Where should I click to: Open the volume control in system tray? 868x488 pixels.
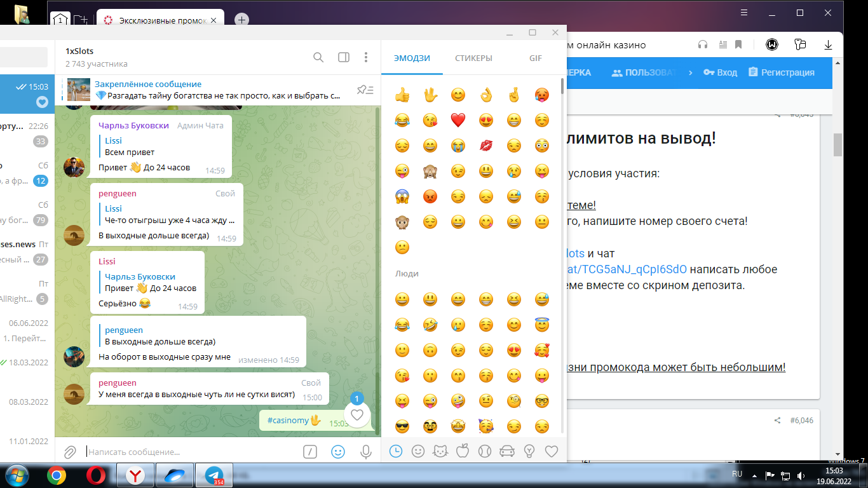pos(802,475)
